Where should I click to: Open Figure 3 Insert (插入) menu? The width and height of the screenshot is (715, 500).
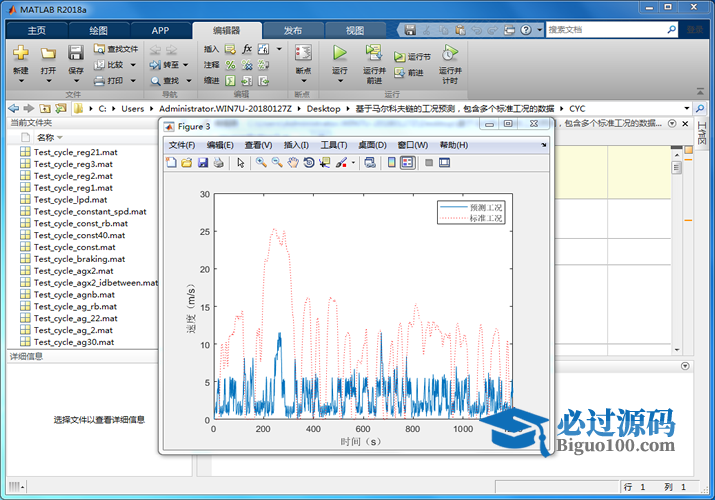pos(296,145)
